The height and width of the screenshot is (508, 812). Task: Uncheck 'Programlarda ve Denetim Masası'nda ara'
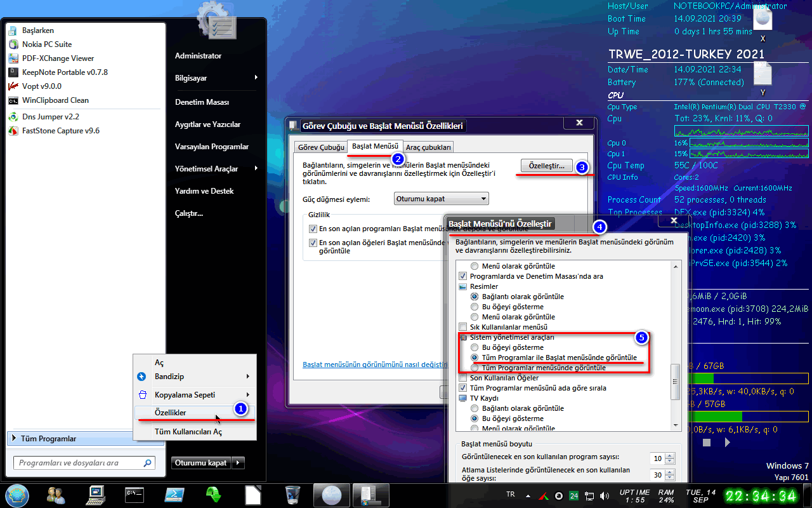point(462,276)
